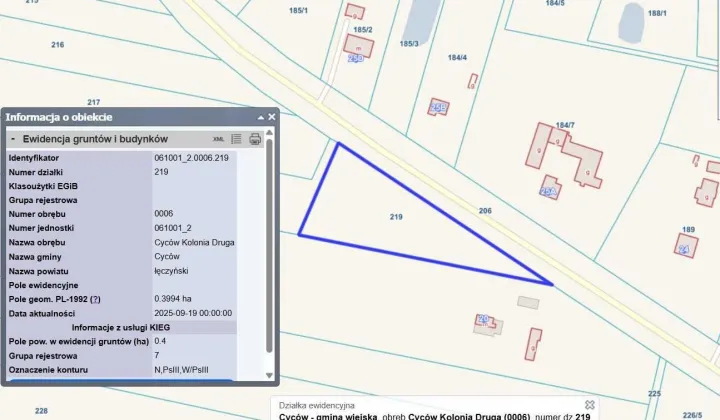720x420 pixels.
Task: Click the Klasoużytki EGiB label
Action: pos(43,186)
